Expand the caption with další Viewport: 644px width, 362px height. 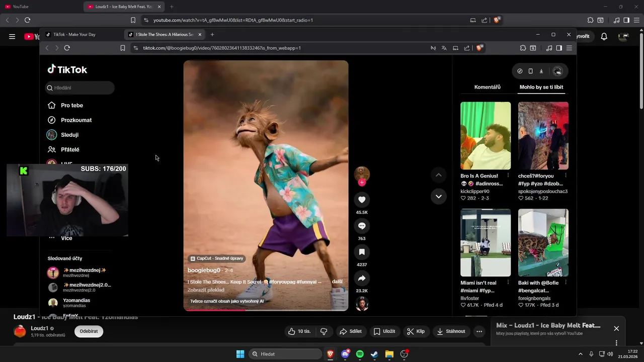[337, 282]
